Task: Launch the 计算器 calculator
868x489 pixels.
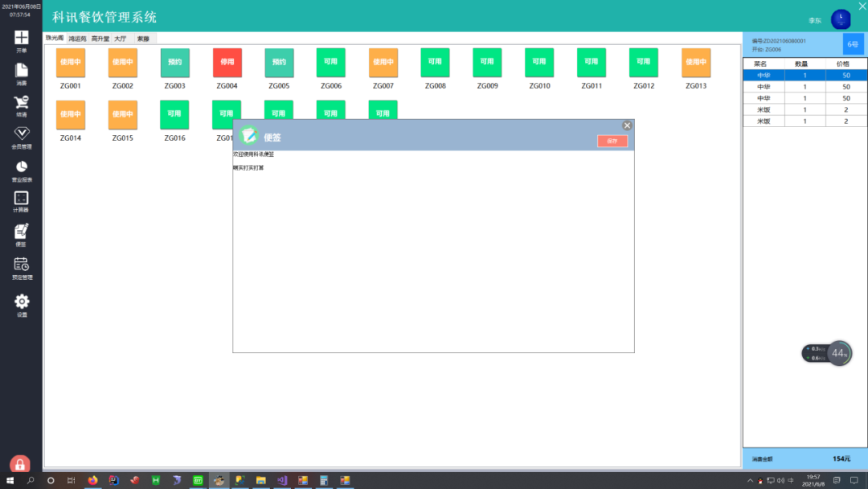Action: click(21, 202)
